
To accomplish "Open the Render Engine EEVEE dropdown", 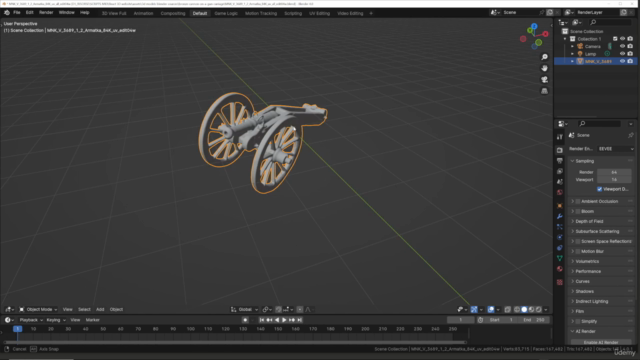I will pyautogui.click(x=616, y=149).
